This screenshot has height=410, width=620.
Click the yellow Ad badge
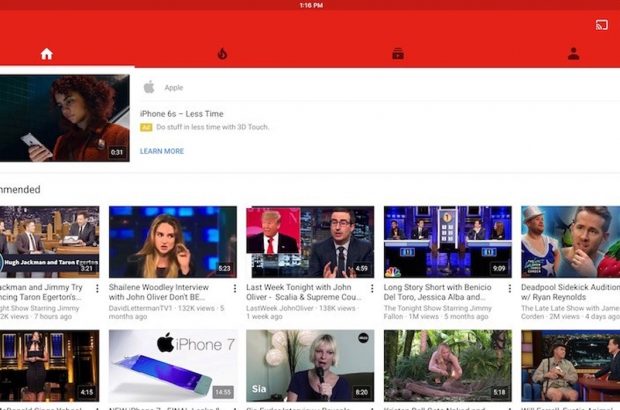(x=146, y=128)
